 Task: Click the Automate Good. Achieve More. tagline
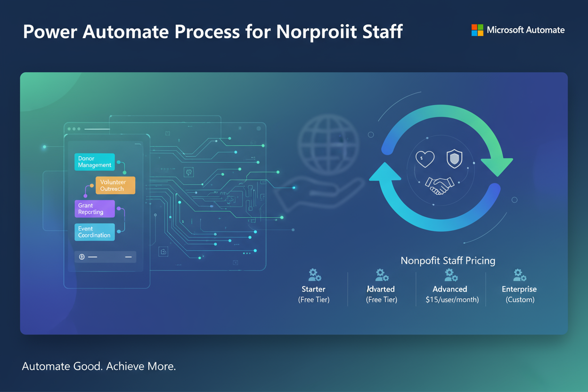click(99, 366)
